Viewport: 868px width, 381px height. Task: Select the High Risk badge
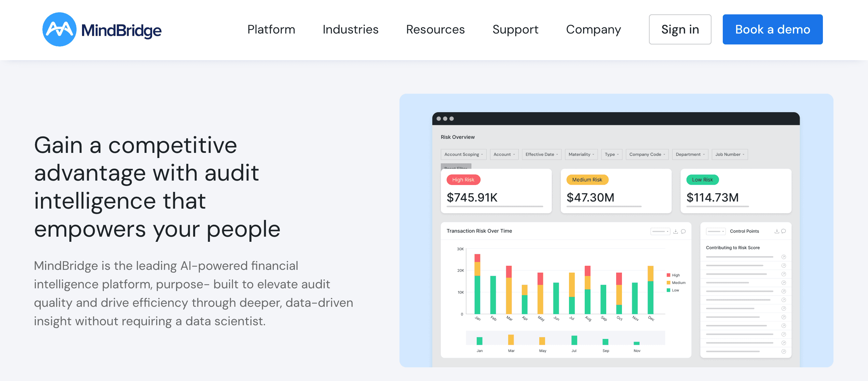(x=463, y=180)
